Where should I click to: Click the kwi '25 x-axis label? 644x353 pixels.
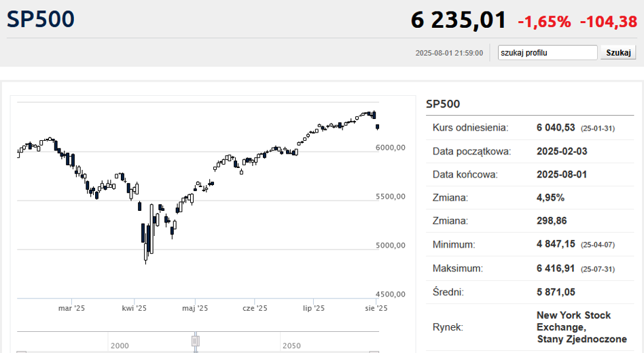tap(135, 308)
